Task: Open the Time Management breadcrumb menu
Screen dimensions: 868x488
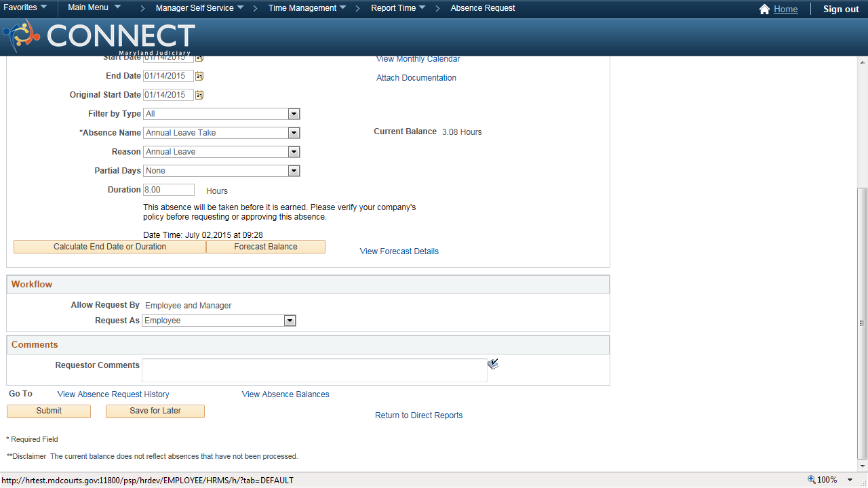Action: (x=307, y=8)
